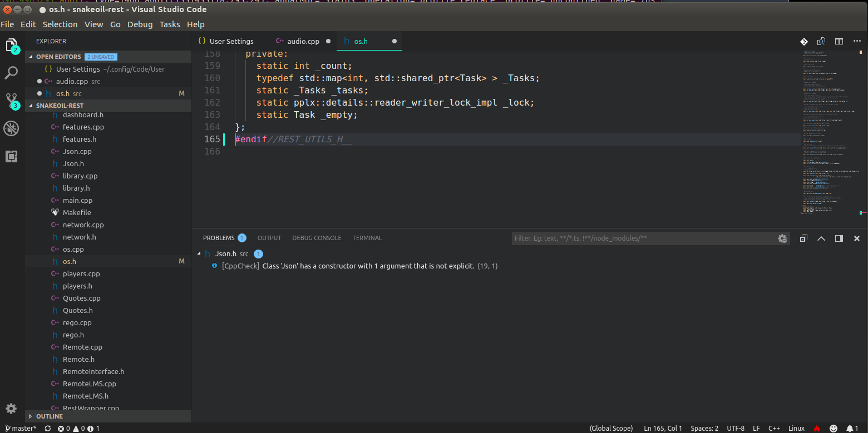Open the Debug menu

pyautogui.click(x=140, y=24)
